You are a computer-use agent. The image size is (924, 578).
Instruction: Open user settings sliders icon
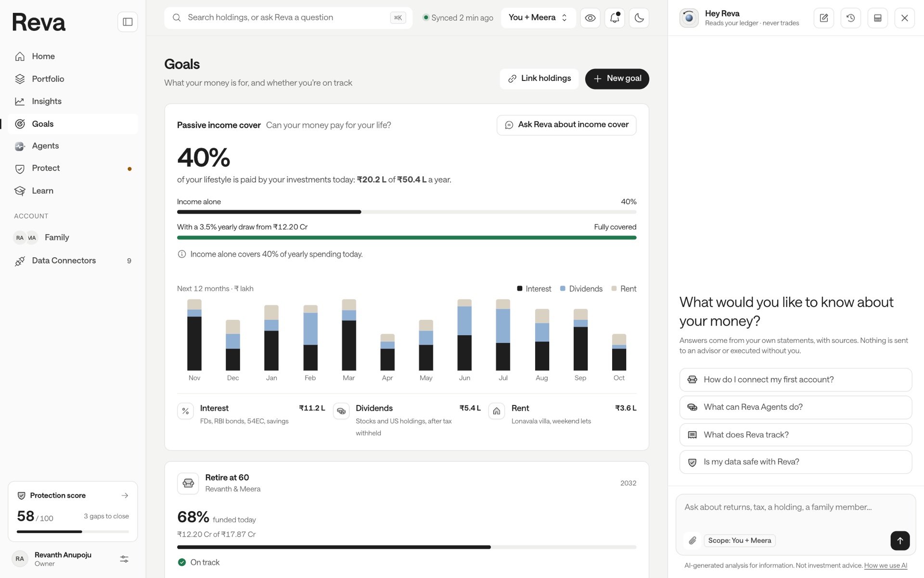tap(124, 559)
